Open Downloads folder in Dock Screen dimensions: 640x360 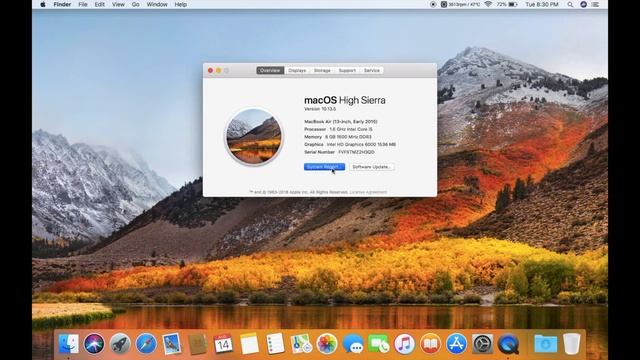coord(546,343)
